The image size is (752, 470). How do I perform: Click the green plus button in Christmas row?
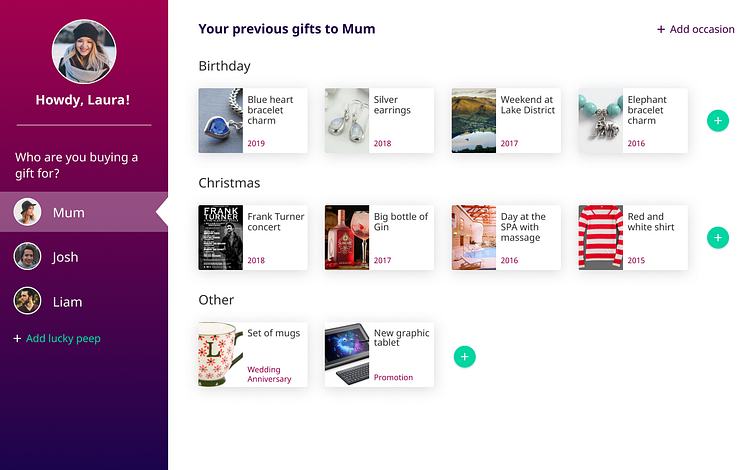tap(717, 238)
